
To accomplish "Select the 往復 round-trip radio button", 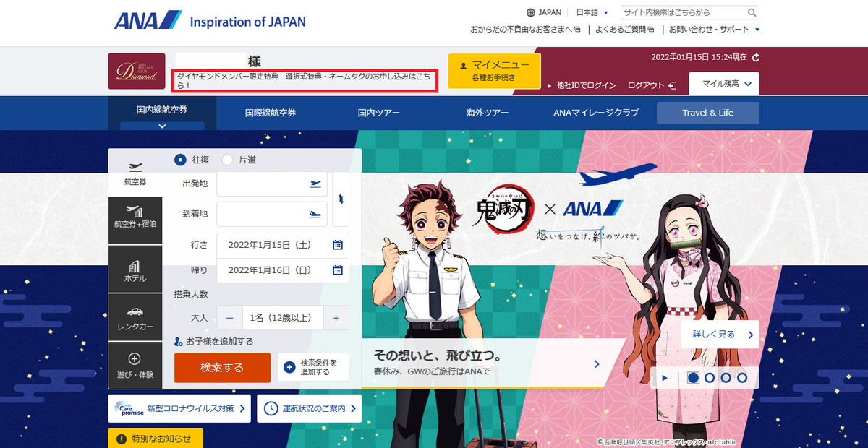I will tap(180, 159).
